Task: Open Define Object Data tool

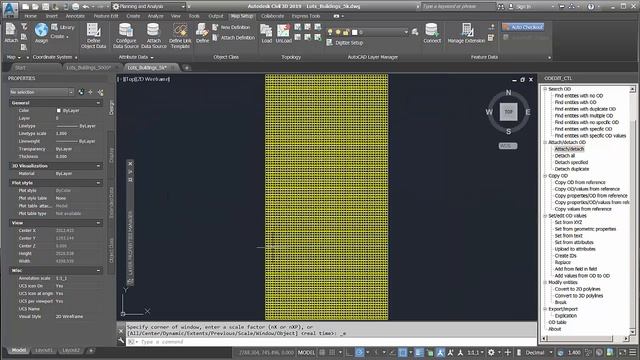Action: pyautogui.click(x=93, y=35)
